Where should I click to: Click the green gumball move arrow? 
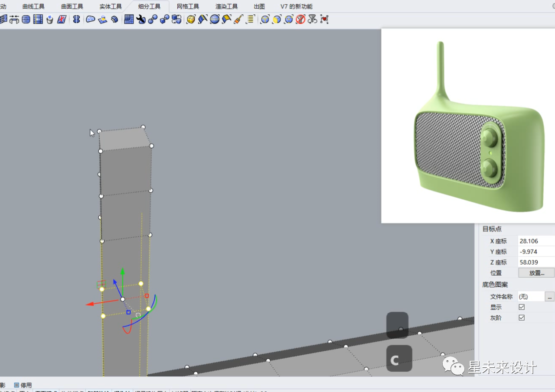[123, 276]
